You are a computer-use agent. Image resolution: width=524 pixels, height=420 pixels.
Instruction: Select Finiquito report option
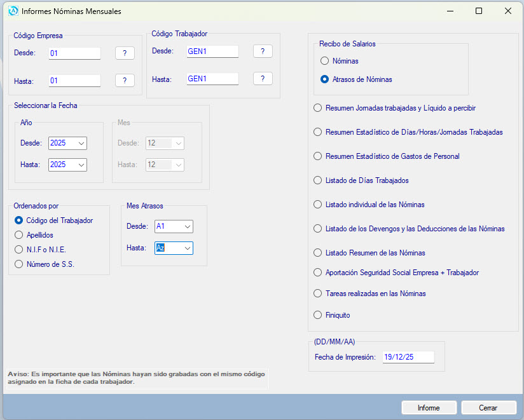coord(318,315)
